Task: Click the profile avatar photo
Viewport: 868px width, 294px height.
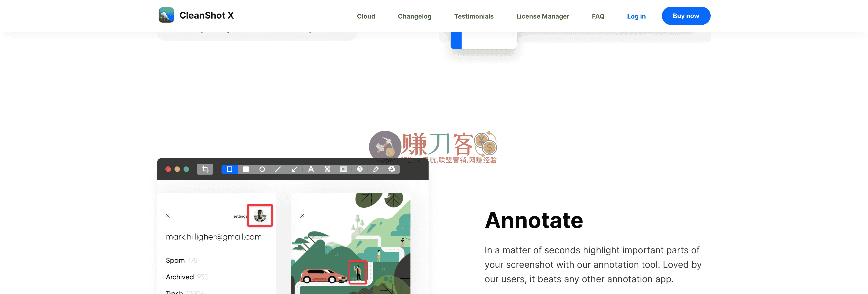Action: coord(260,215)
